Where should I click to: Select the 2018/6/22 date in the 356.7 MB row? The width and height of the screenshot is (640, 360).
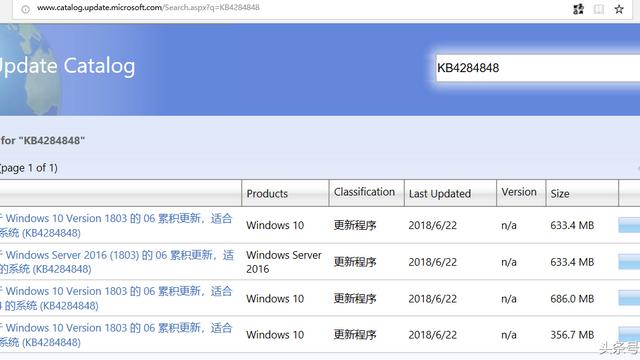tap(432, 335)
